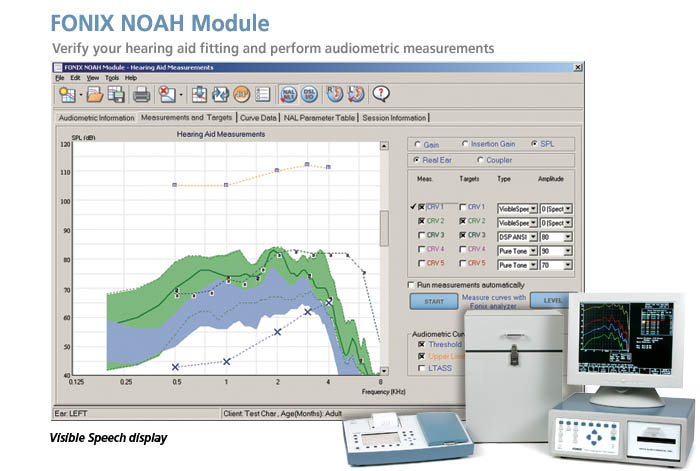Toggle Targets CRV 2 checkbox
The height and width of the screenshot is (471, 700).
point(463,221)
